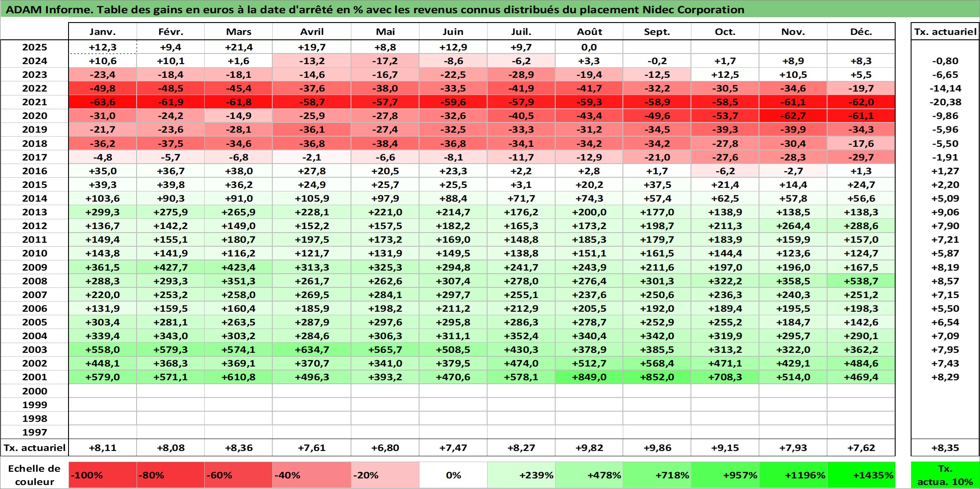
Task: Click the 'Déc.' column header
Action: (861, 32)
